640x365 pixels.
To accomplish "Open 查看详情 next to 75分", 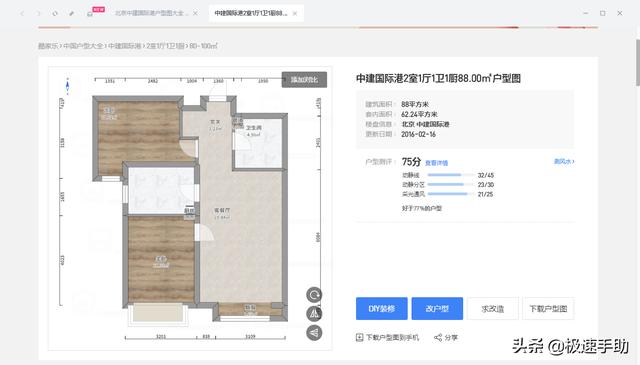I will coord(436,163).
